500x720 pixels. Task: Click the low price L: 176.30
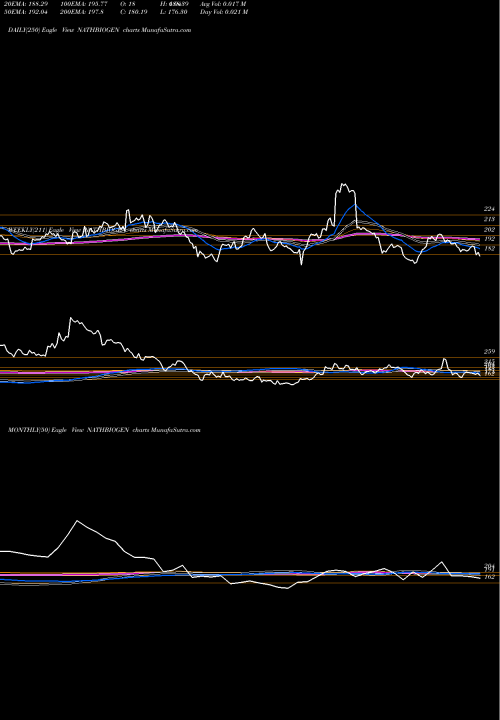click(173, 12)
